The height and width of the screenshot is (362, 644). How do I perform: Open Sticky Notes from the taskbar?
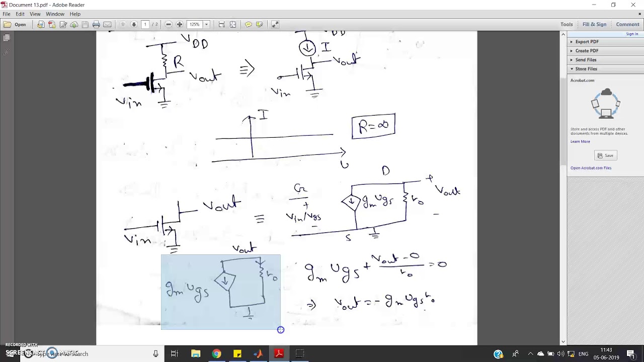pyautogui.click(x=237, y=354)
